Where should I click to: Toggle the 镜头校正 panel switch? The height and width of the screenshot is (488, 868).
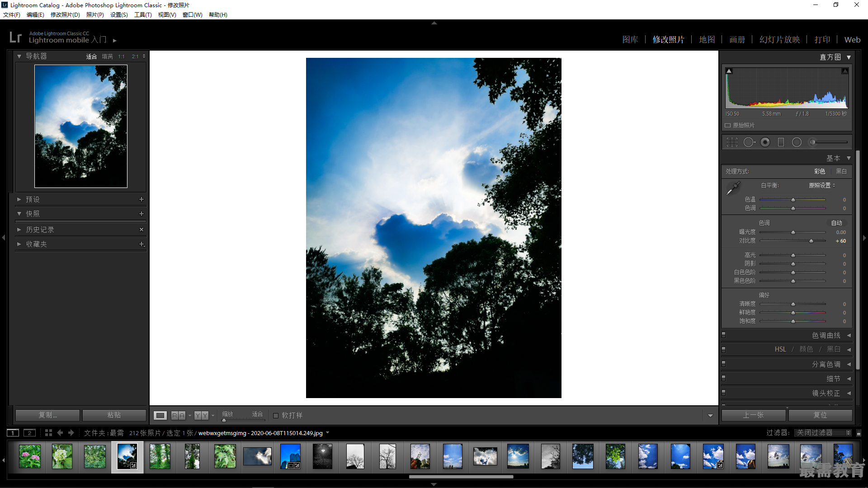click(x=723, y=393)
